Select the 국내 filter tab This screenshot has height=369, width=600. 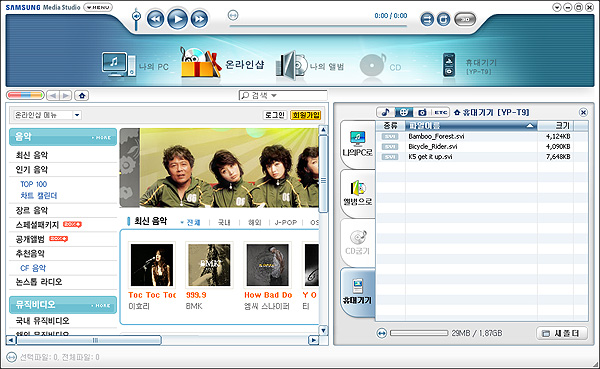click(224, 222)
